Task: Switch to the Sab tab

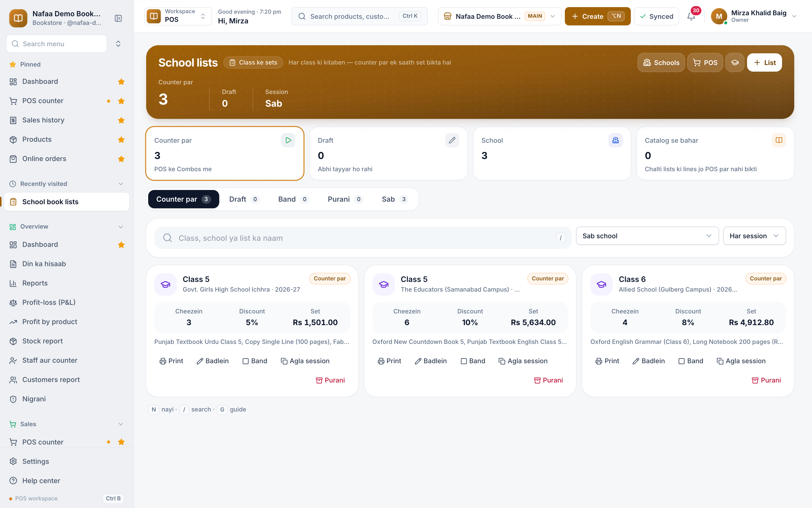Action: pyautogui.click(x=395, y=199)
